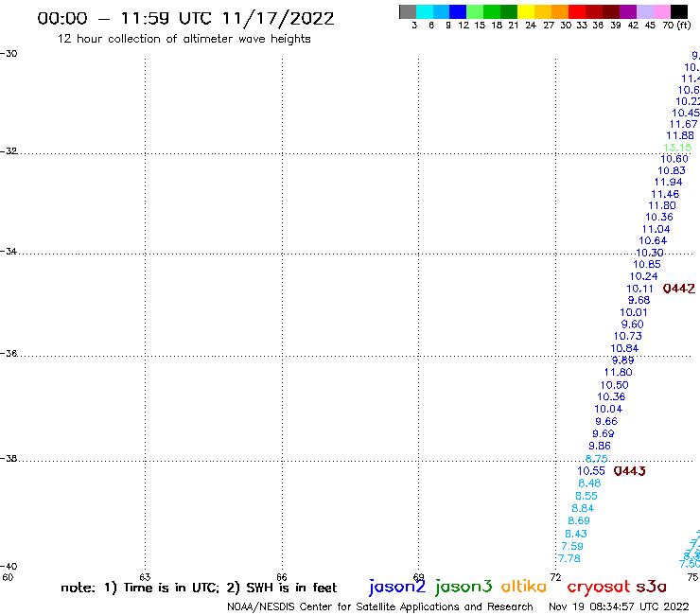
Task: Select the 9.69 wave height value
Action: pos(604,433)
